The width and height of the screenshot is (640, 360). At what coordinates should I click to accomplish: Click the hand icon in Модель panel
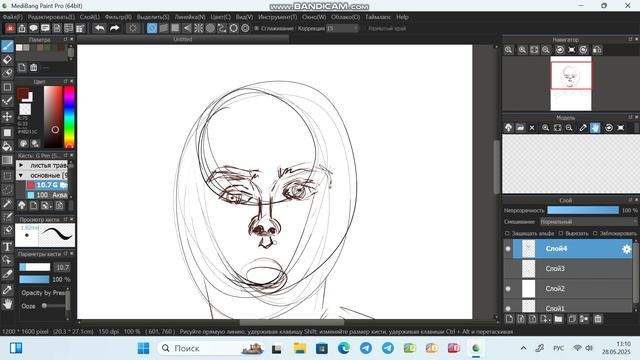tap(595, 128)
